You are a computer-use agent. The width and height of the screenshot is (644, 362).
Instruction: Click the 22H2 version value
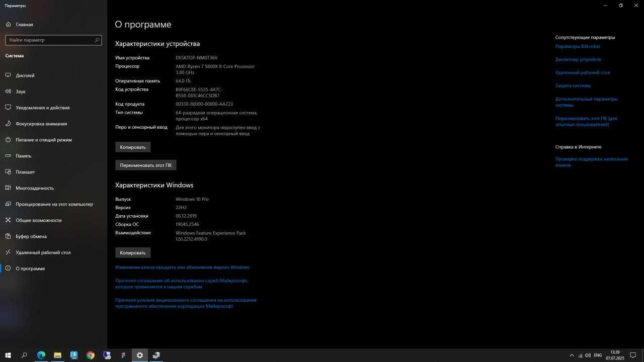(x=181, y=208)
